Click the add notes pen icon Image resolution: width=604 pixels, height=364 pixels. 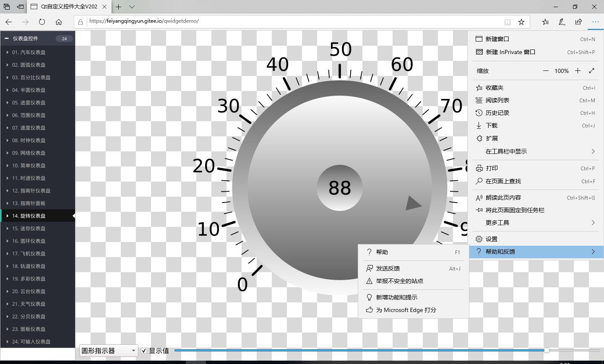[562, 22]
